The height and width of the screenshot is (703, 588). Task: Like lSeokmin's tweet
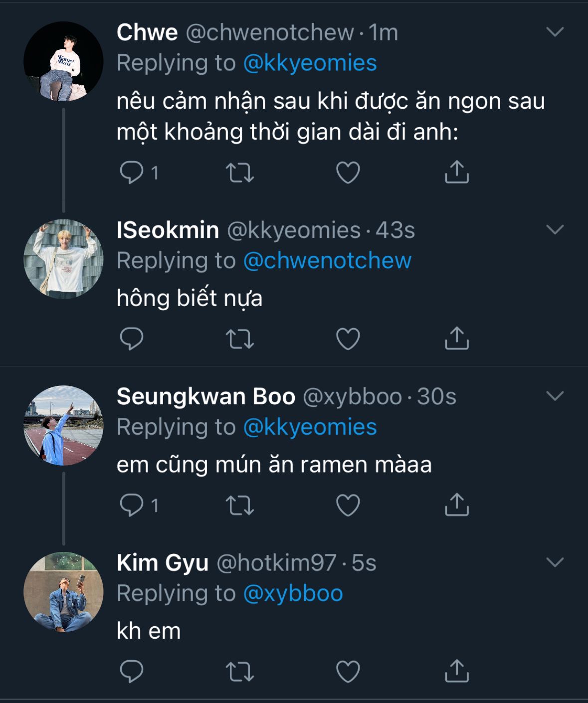coord(348,339)
